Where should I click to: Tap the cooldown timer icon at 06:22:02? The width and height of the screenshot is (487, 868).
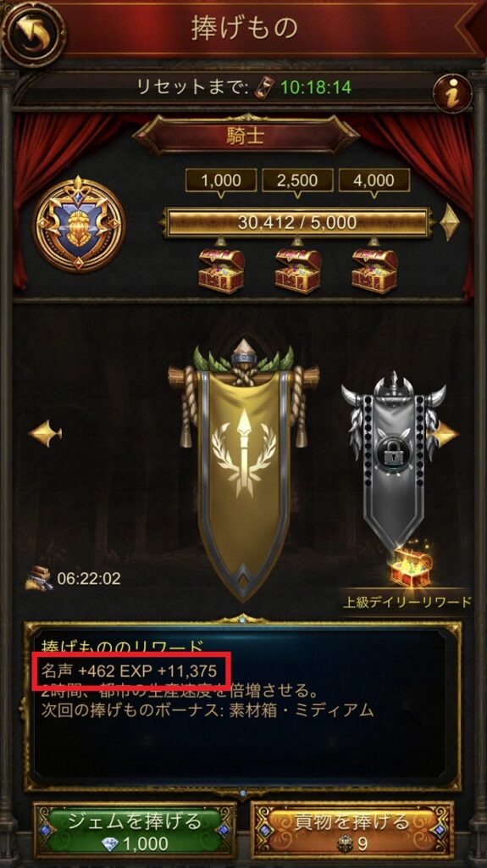[x=39, y=578]
